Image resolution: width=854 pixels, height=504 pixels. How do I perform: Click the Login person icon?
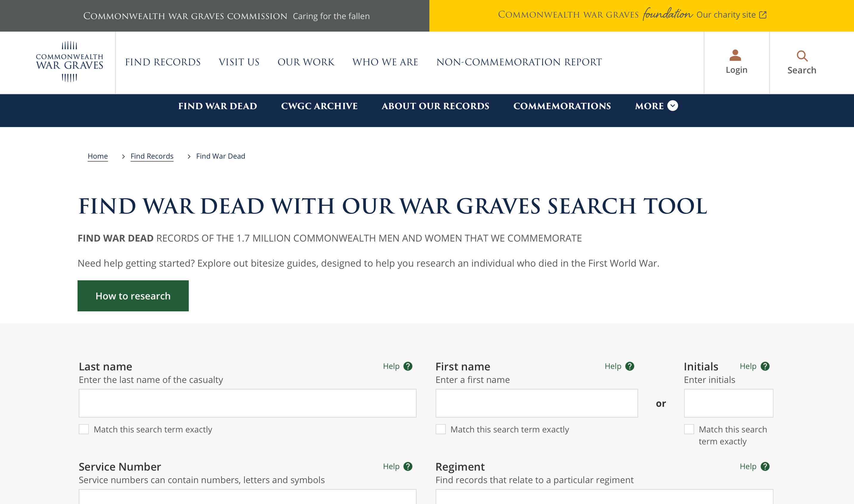(x=735, y=55)
